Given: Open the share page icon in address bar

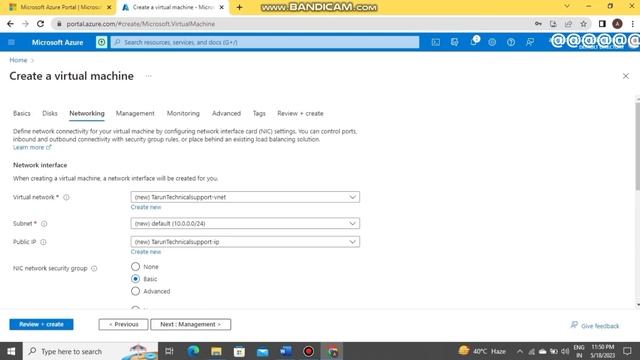Looking at the screenshot, I should pyautogui.click(x=568, y=24).
